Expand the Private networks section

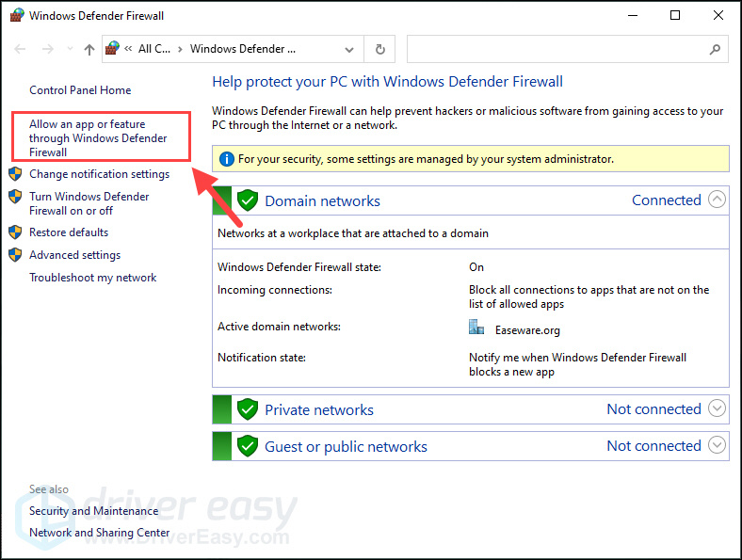click(717, 408)
